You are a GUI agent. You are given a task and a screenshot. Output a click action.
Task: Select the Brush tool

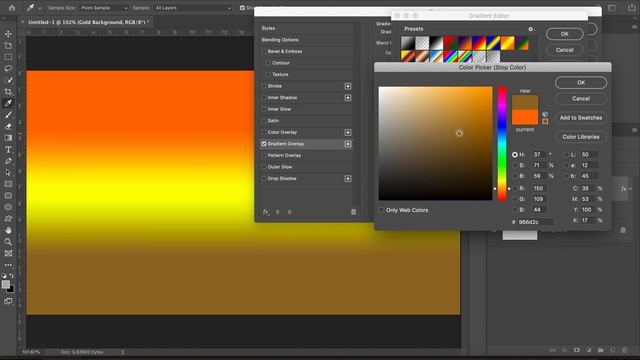click(8, 115)
